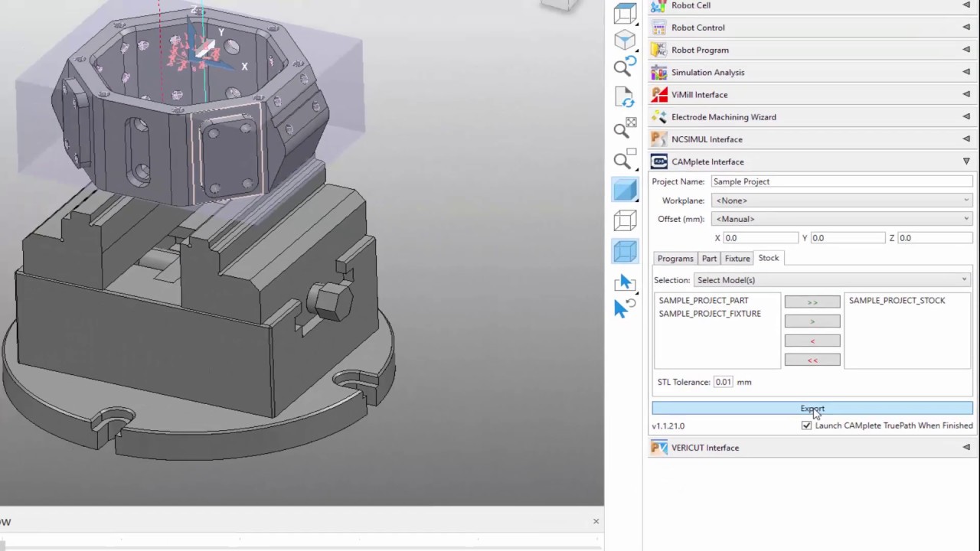Click the Robot Cell panel title
Screen dimensions: 980x551
tap(691, 5)
